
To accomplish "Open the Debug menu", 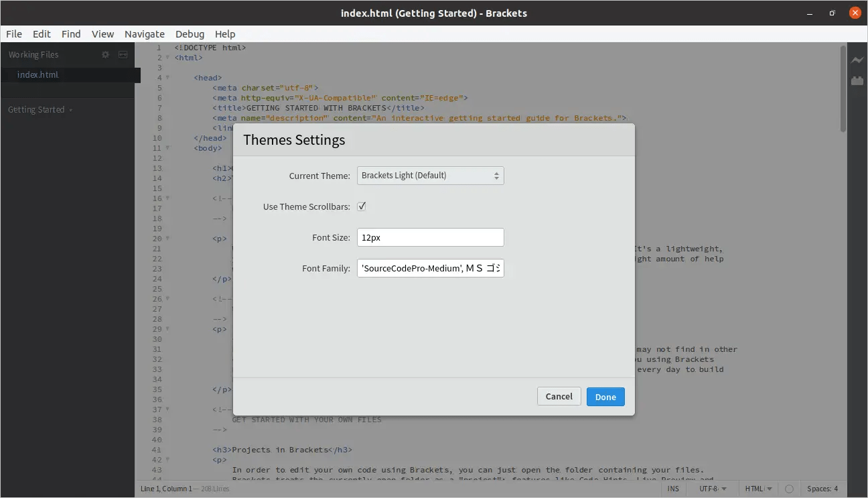I will pos(190,34).
